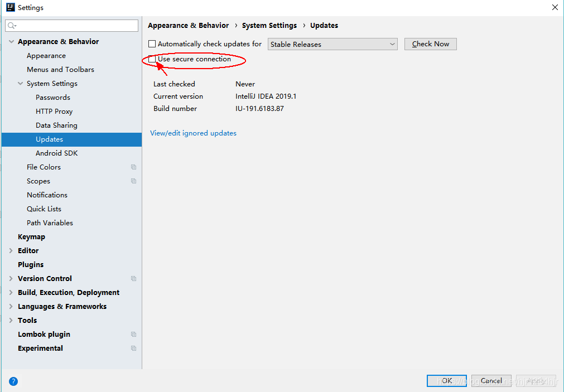Toggle the Use secure connection checkbox
The width and height of the screenshot is (564, 392).
pyautogui.click(x=152, y=59)
